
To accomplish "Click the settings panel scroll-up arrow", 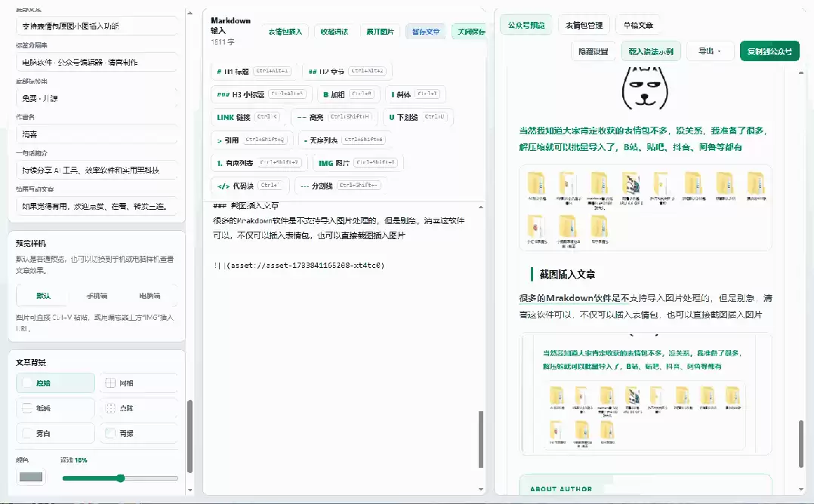I will click(190, 13).
